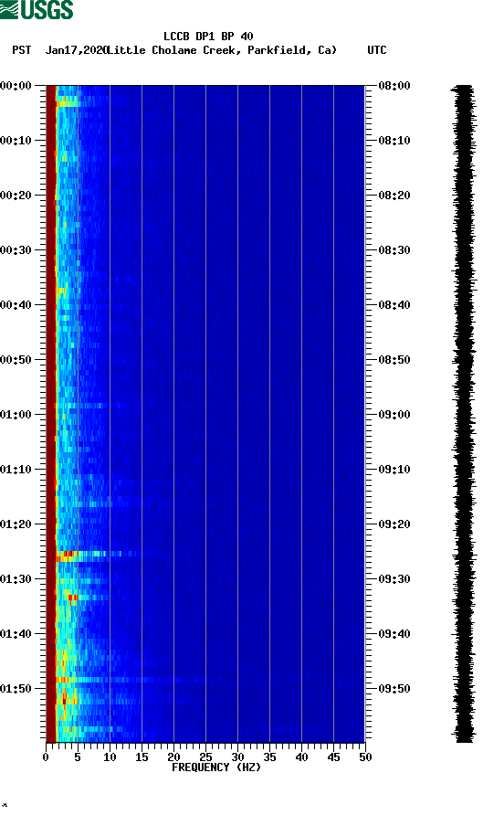Click the UTC time label 08:50
Viewport: 504px width, 815px height.
(394, 360)
